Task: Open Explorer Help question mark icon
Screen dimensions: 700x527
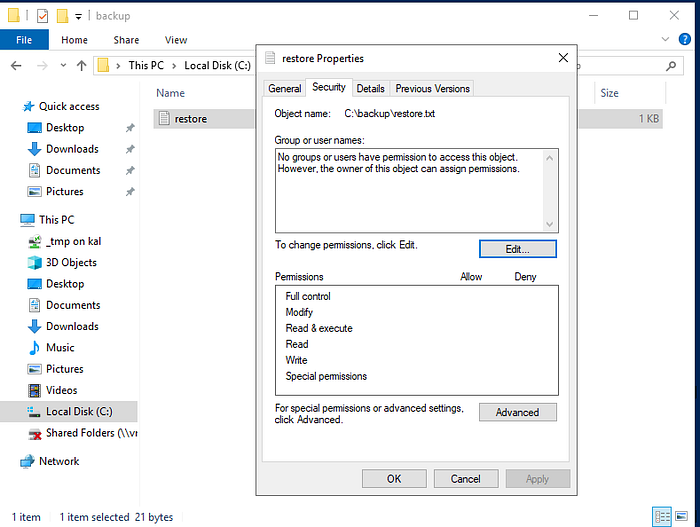Action: point(684,39)
